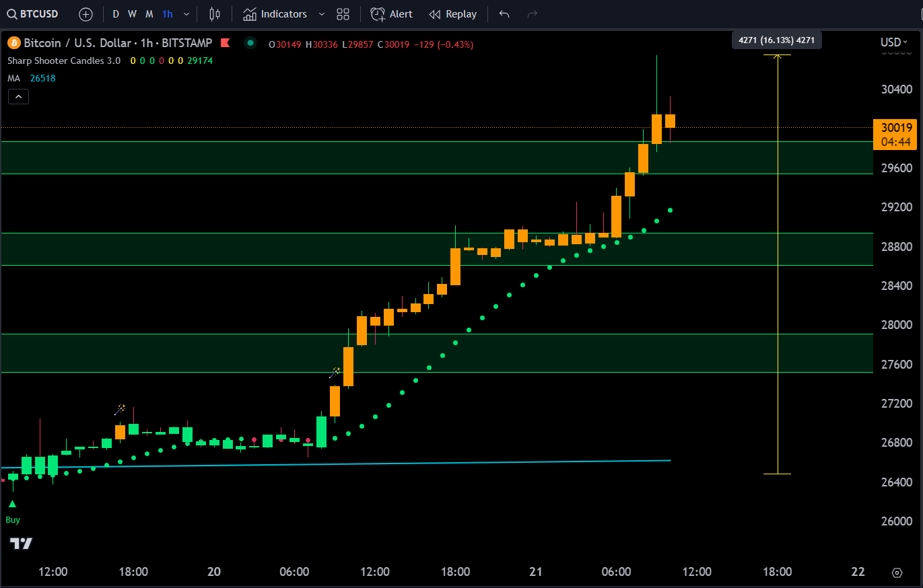Select the D daily timeframe
This screenshot has height=588, width=923.
[x=116, y=14]
